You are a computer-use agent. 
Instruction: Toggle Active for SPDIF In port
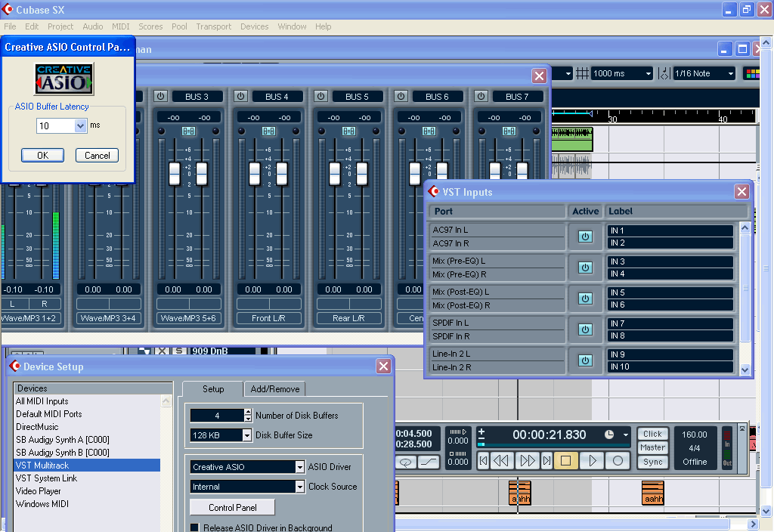[x=585, y=329]
